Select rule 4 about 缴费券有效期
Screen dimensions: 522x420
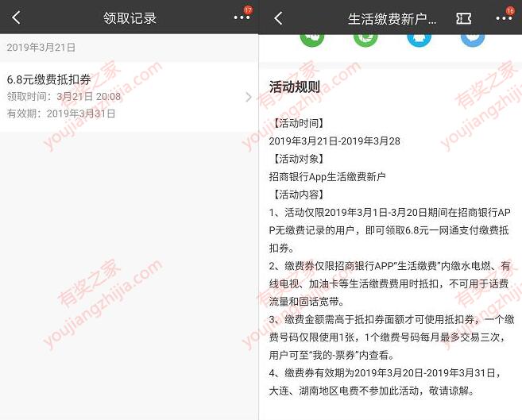click(385, 382)
